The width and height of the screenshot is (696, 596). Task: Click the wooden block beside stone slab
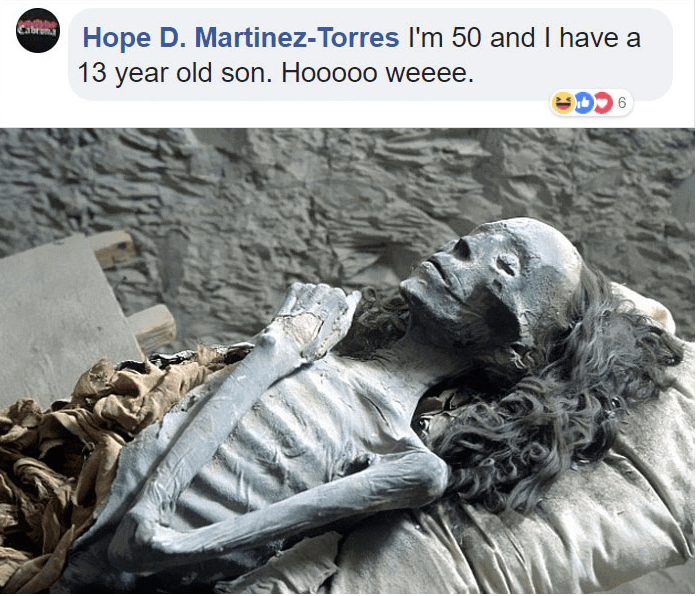point(152,328)
